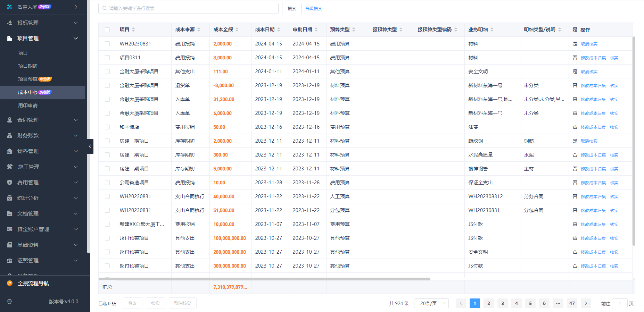Click the 施工管理 tools icon
The height and width of the screenshot is (312, 644).
tap(10, 167)
